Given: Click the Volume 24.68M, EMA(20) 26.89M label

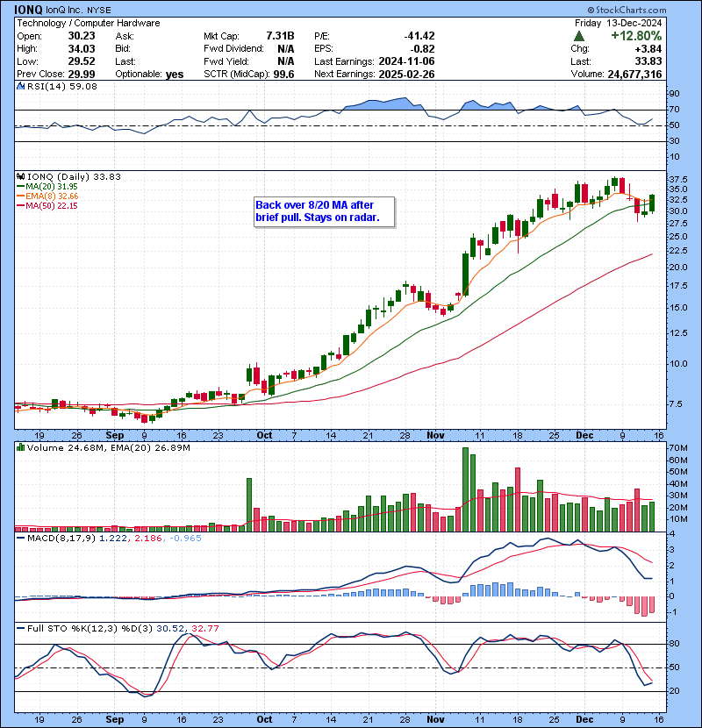Looking at the screenshot, I should click(x=108, y=448).
